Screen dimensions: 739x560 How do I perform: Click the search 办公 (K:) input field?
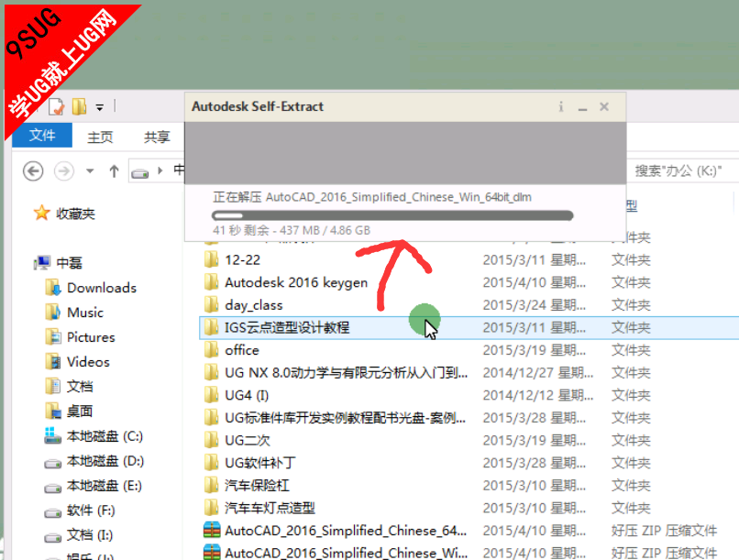[682, 170]
